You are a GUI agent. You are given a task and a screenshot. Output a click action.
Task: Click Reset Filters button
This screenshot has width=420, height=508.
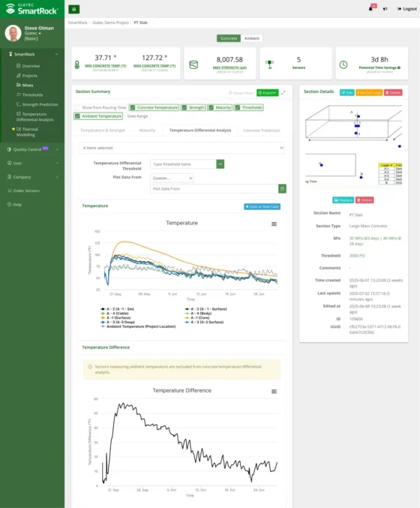[241, 93]
